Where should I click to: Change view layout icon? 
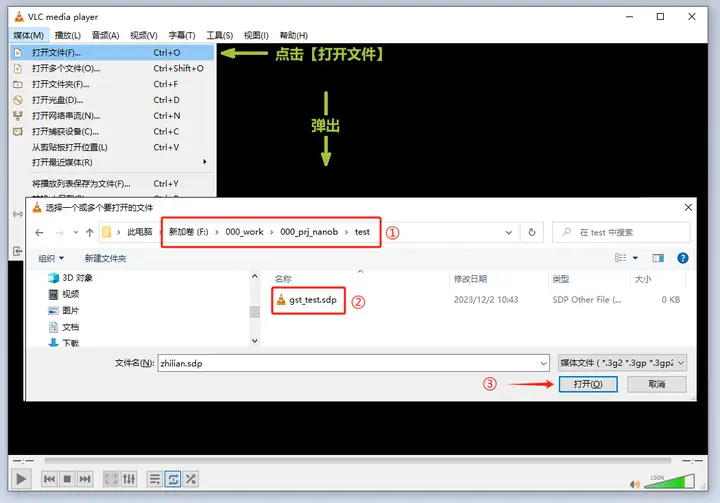coord(620,258)
